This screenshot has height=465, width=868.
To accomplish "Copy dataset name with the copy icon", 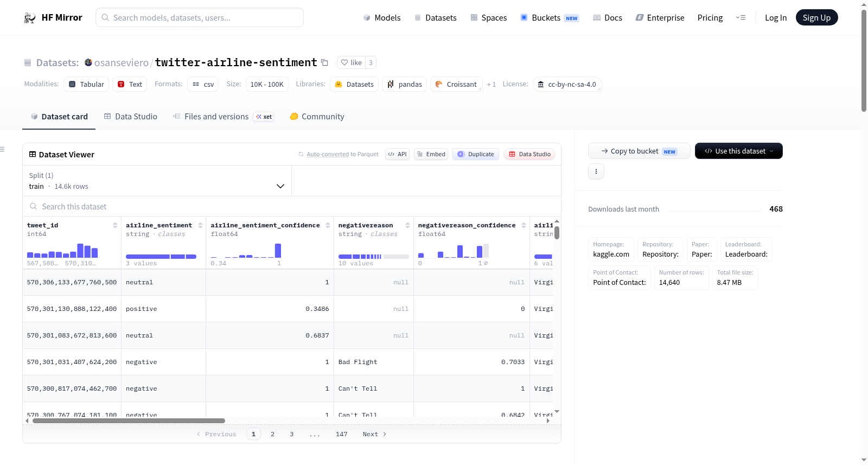I will point(324,62).
